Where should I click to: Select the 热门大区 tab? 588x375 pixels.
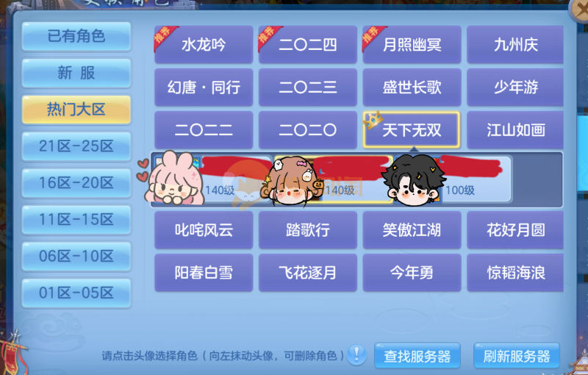(x=76, y=110)
